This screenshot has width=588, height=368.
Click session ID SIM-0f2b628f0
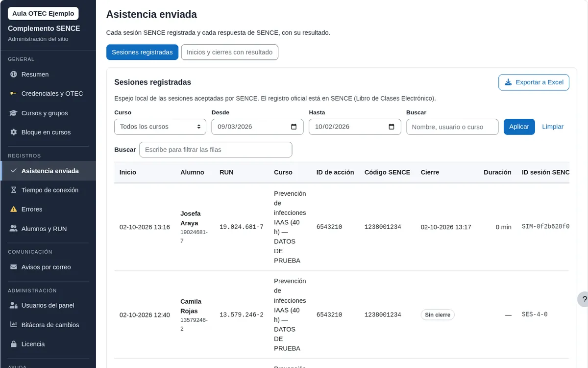tap(545, 227)
